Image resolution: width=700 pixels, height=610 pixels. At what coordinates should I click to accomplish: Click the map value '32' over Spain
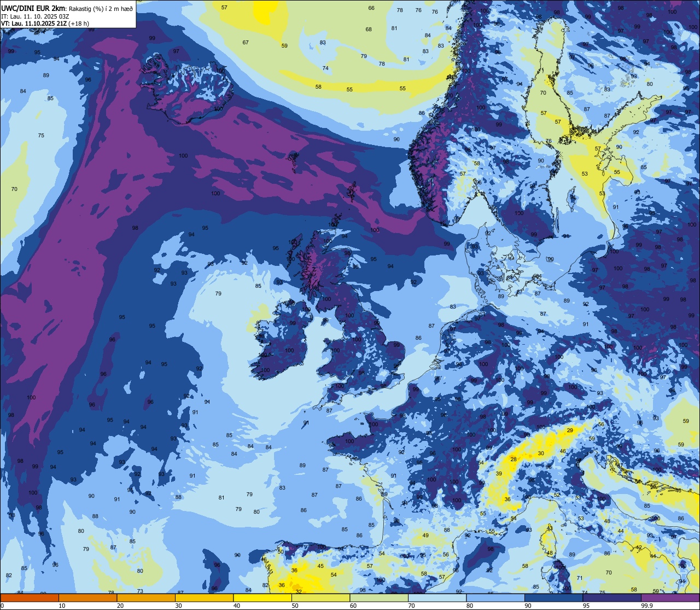point(299,591)
